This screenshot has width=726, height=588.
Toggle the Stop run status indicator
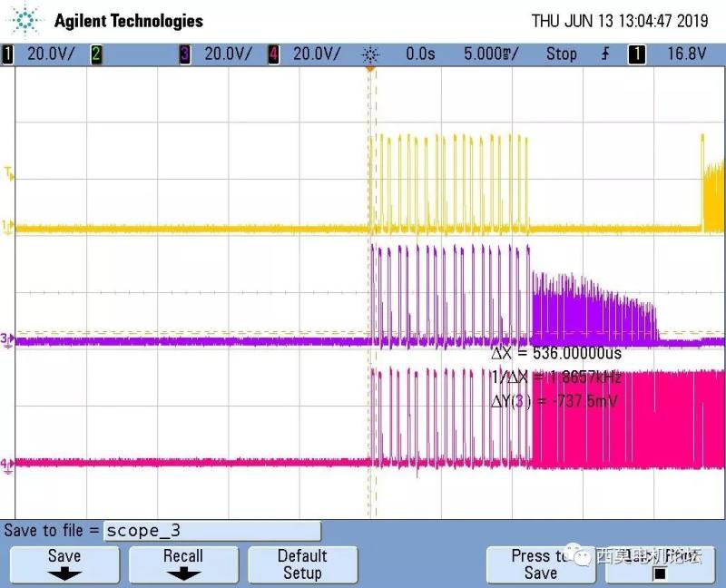(561, 54)
